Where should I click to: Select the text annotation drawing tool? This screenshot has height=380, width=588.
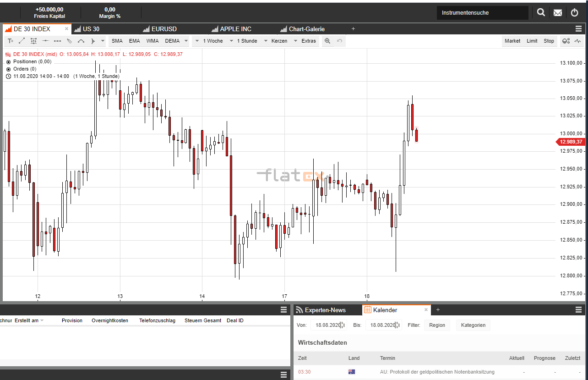coord(11,41)
